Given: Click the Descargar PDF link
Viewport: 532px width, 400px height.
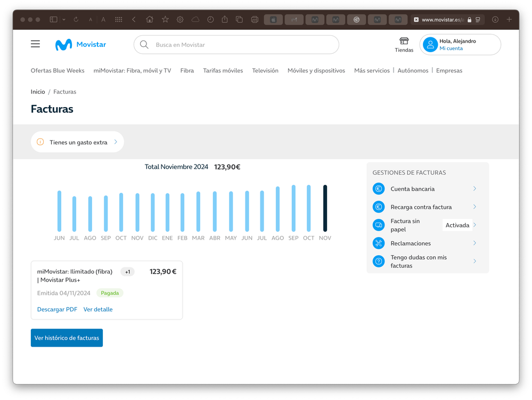Looking at the screenshot, I should click(57, 309).
